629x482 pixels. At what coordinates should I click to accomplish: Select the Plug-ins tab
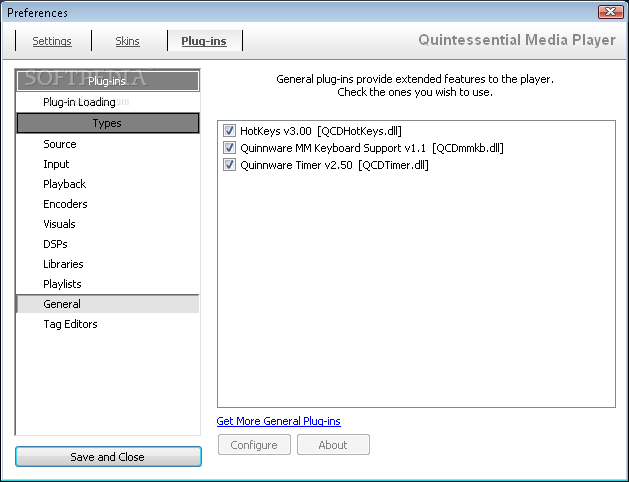click(x=204, y=41)
